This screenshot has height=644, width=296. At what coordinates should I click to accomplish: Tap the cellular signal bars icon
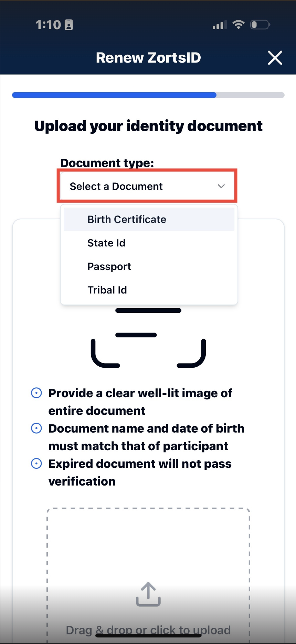[220, 25]
